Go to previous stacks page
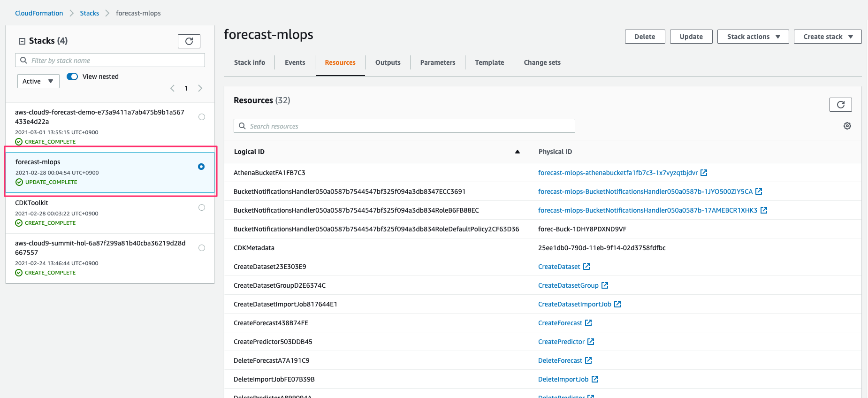The image size is (868, 398). coord(173,88)
